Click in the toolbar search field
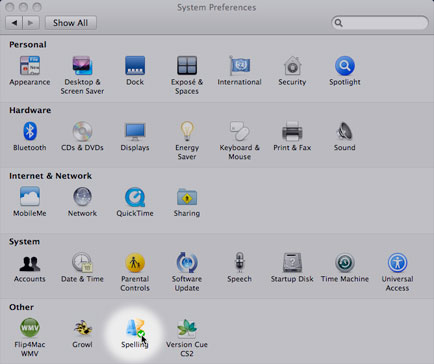 coord(380,23)
